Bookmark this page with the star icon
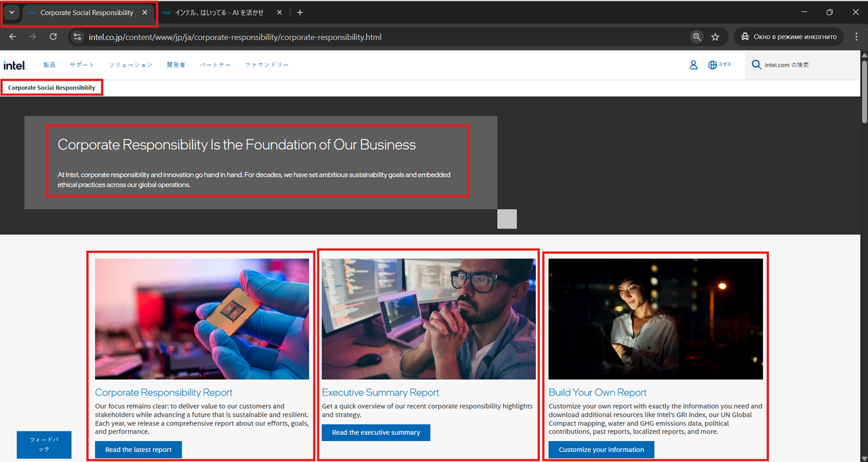The height and width of the screenshot is (462, 868). [x=715, y=37]
